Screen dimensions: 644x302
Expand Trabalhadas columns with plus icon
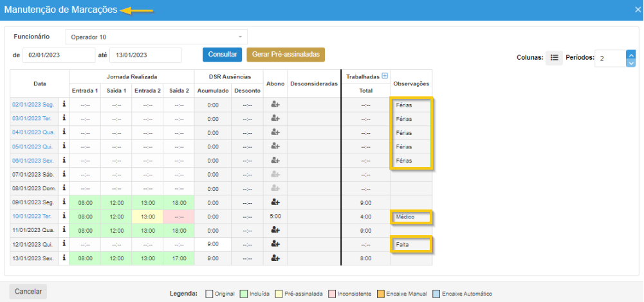tap(385, 76)
